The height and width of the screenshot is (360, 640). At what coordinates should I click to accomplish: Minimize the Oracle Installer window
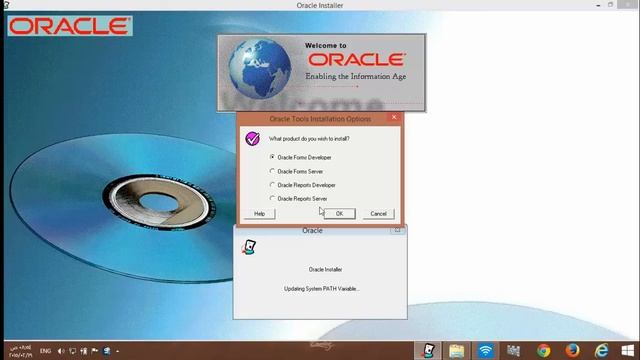point(598,5)
